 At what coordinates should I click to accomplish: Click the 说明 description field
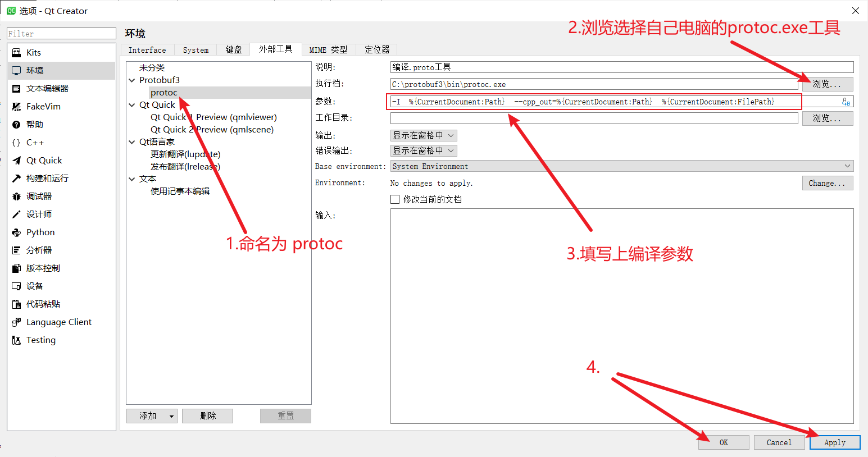622,67
